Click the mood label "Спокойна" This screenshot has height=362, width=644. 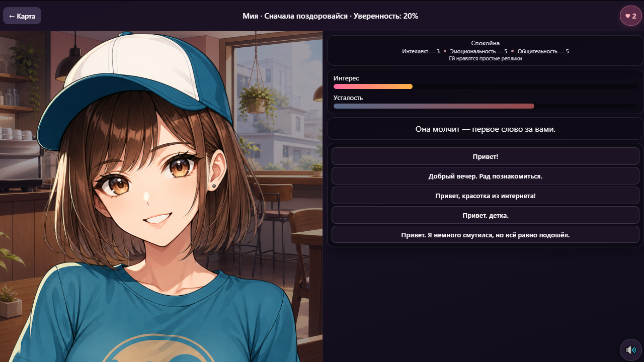tap(486, 43)
